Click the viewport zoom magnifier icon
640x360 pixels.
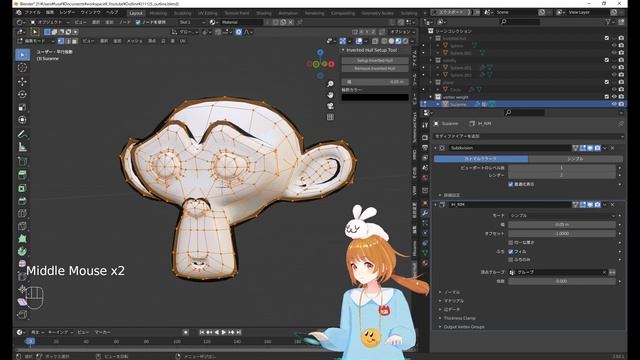(330, 84)
